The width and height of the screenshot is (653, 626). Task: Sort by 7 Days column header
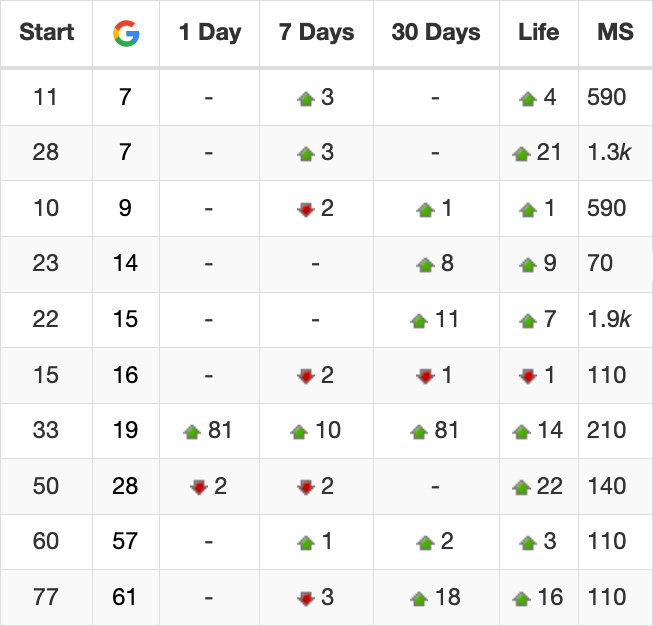pos(317,32)
